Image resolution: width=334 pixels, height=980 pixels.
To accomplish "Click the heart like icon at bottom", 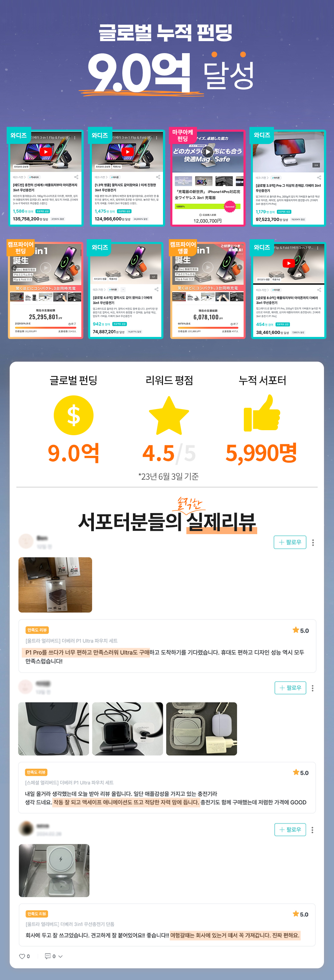I will point(22,956).
